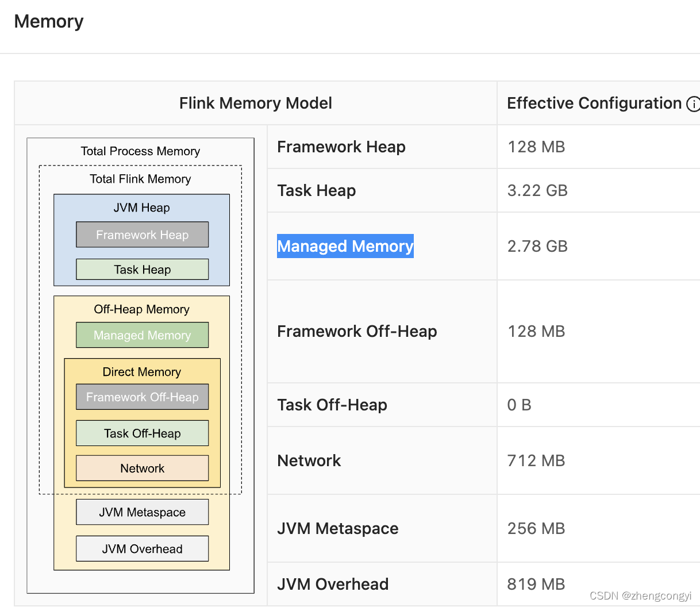
Task: Select the Task Heap diagram box
Action: click(143, 270)
